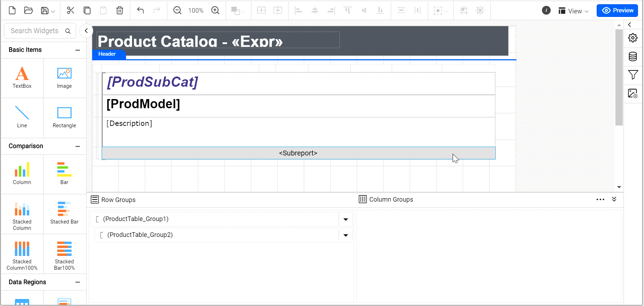The width and height of the screenshot is (644, 306).
Task: Click the vertical scrollbar down arrow
Action: pos(619,187)
